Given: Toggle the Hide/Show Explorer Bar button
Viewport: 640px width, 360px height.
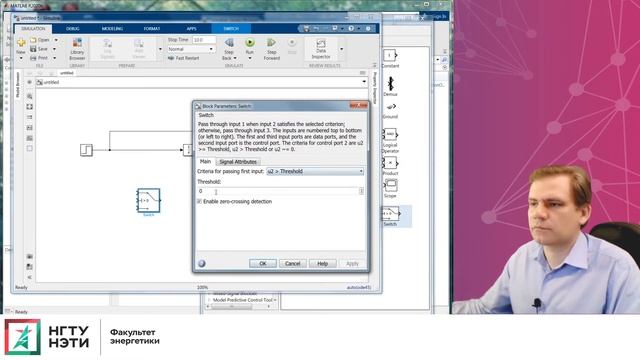Looking at the screenshot, I should click(x=29, y=82).
